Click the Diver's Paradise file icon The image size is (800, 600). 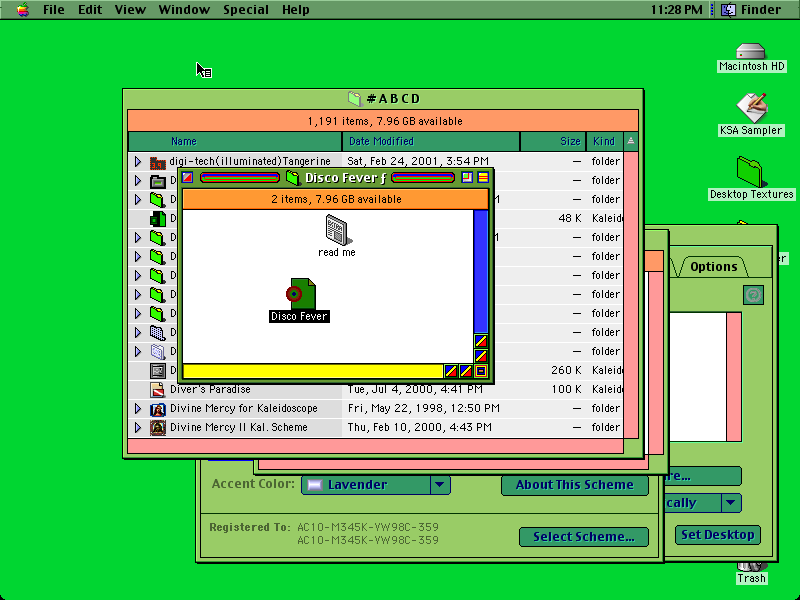pos(158,390)
